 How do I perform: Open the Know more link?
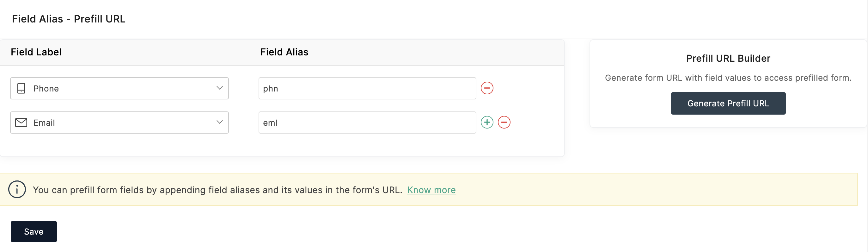click(431, 190)
